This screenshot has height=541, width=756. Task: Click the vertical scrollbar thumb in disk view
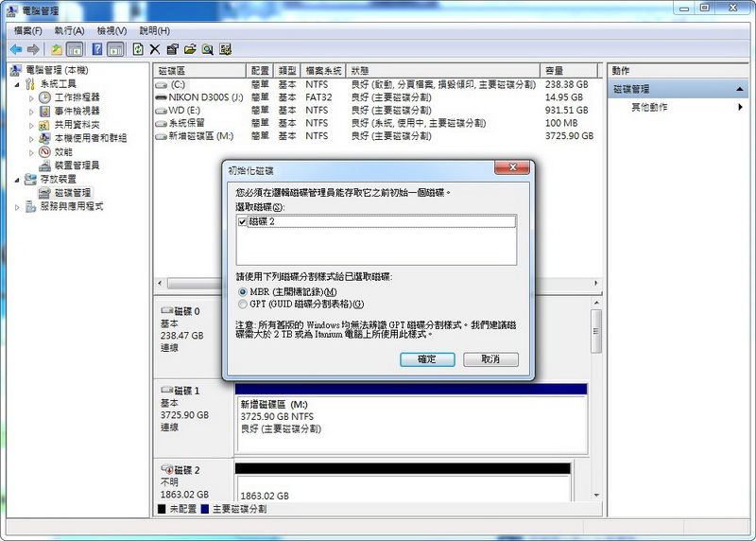click(596, 332)
